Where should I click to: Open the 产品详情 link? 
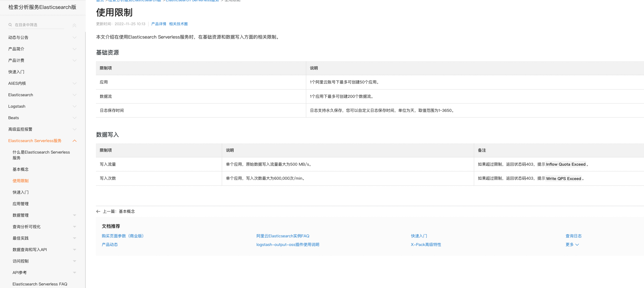click(x=159, y=24)
